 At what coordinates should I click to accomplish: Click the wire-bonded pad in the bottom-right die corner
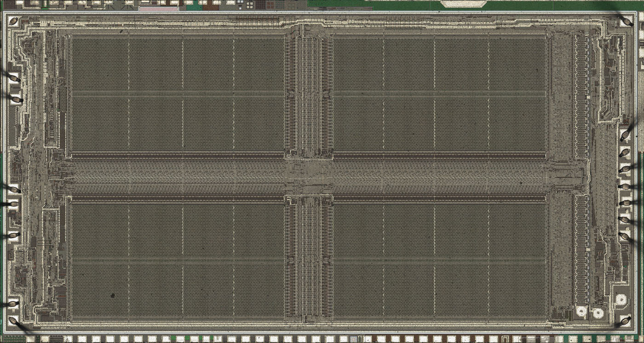click(x=625, y=321)
